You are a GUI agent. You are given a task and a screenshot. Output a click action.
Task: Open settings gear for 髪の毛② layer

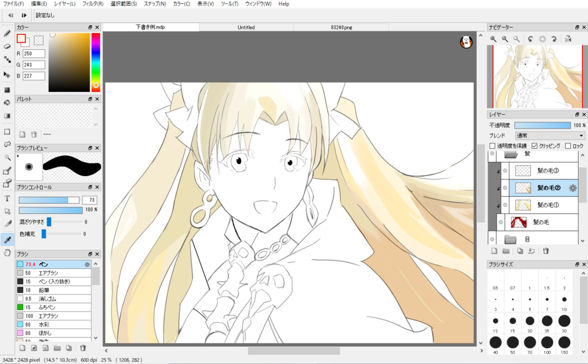point(572,188)
